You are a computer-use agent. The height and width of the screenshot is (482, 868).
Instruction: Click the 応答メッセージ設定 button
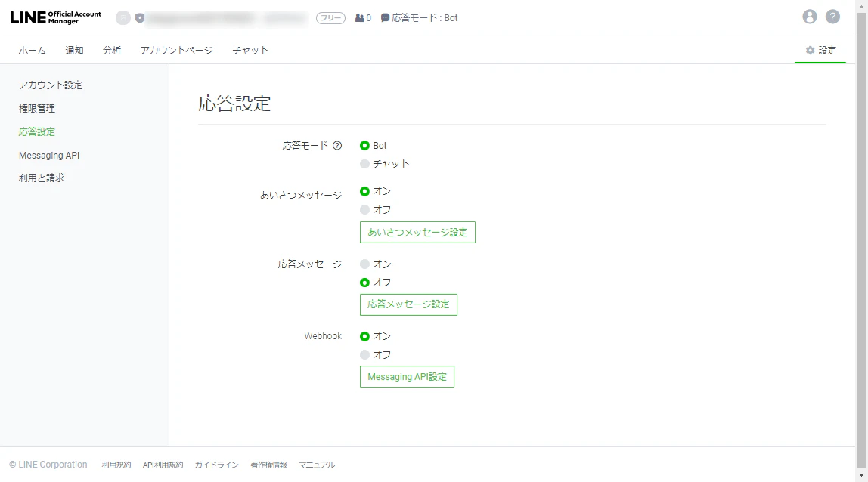click(408, 304)
